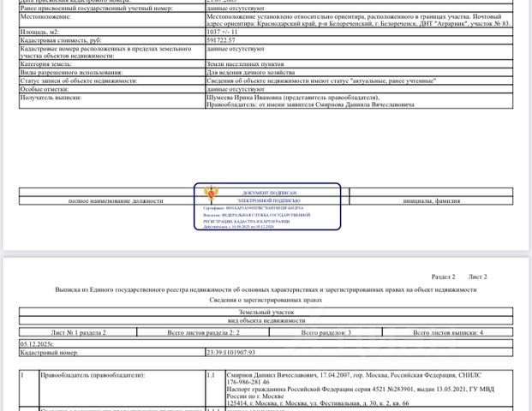Click the 'Лист 2' page marker

477,277
